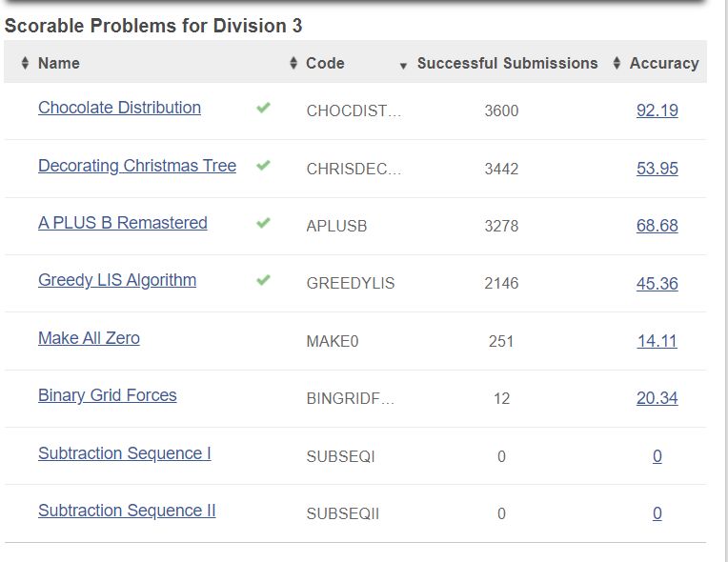Click 92.19 accuracy link
Image resolution: width=728 pixels, height=562 pixels.
coord(657,110)
